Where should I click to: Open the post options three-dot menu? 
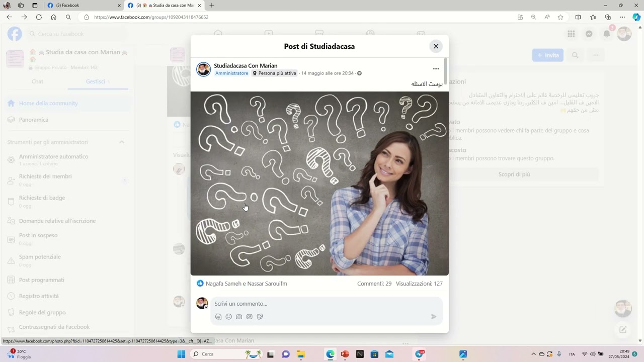point(436,69)
